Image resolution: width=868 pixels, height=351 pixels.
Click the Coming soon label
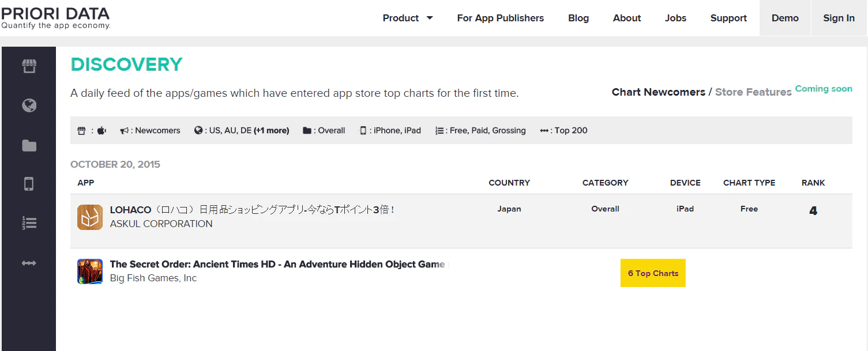tap(824, 89)
